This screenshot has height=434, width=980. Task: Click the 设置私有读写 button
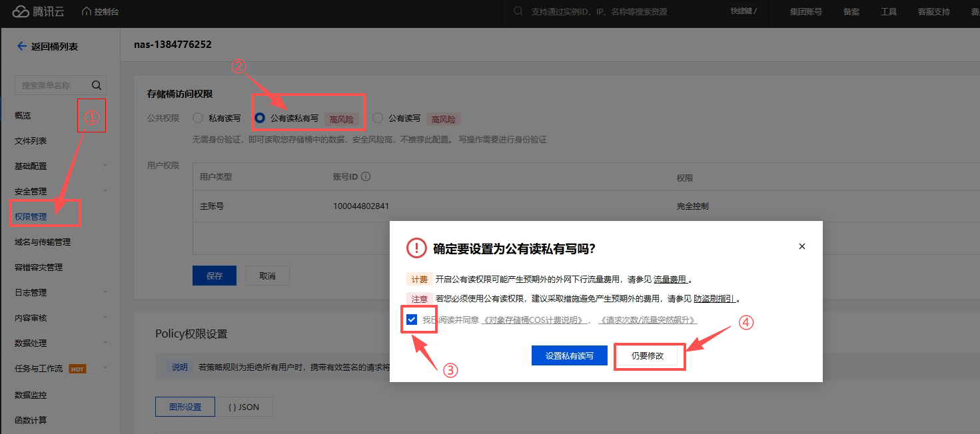point(570,356)
